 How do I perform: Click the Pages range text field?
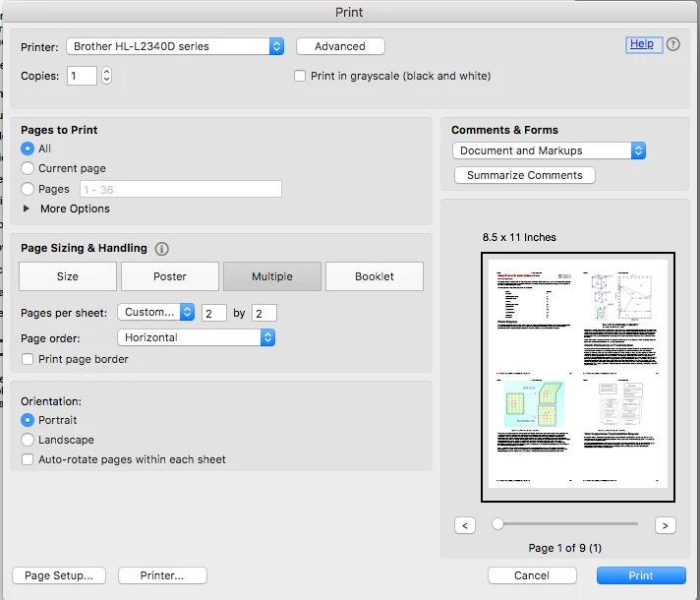181,189
